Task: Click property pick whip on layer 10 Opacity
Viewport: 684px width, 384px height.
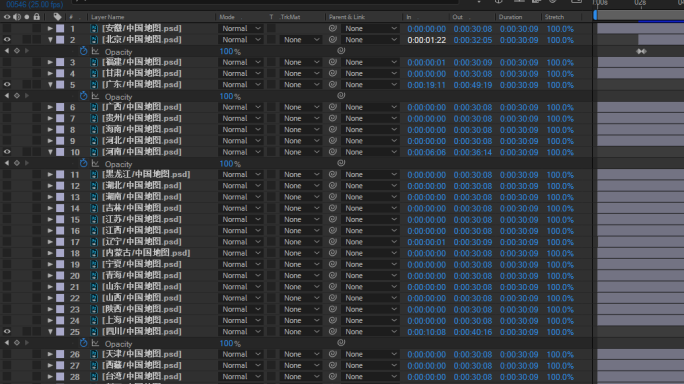Action: (341, 163)
